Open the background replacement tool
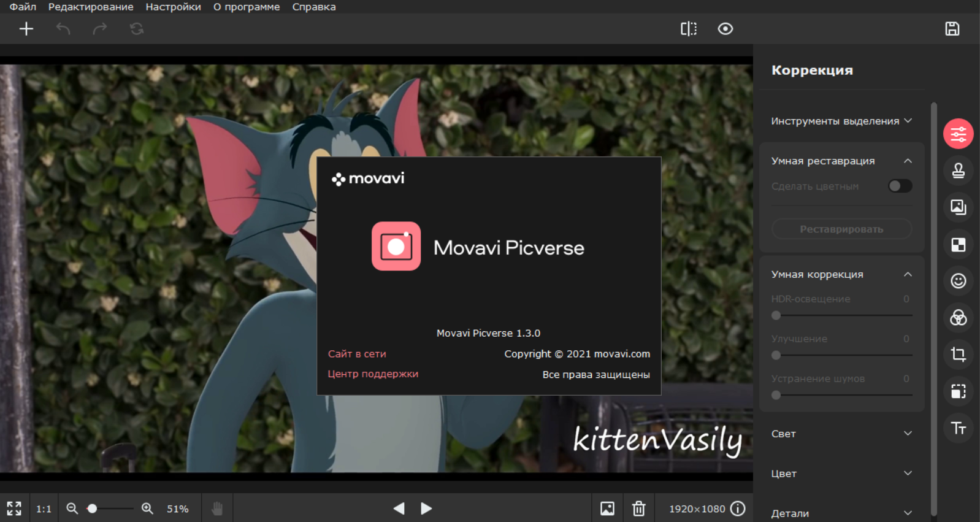980x522 pixels. click(x=959, y=207)
